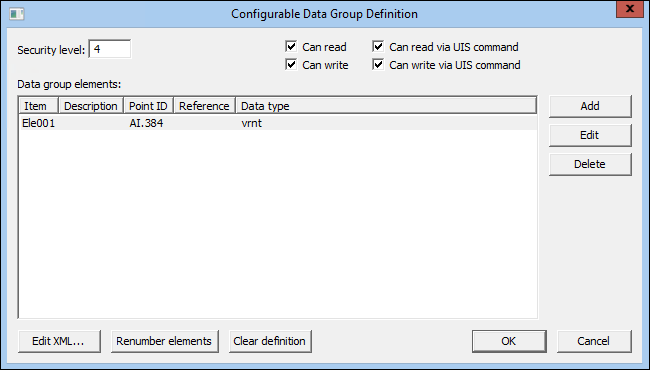650x370 pixels.
Task: Sort by the Point ID column header
Action: [148, 106]
